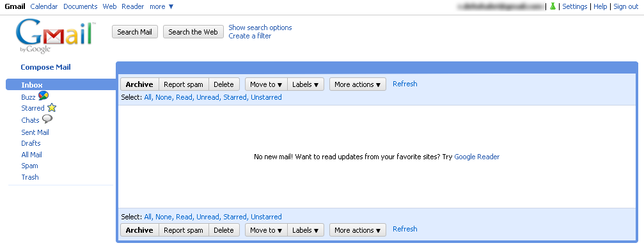644x250 pixels.
Task: Open the bottom 'More actions' dropdown
Action: click(357, 230)
